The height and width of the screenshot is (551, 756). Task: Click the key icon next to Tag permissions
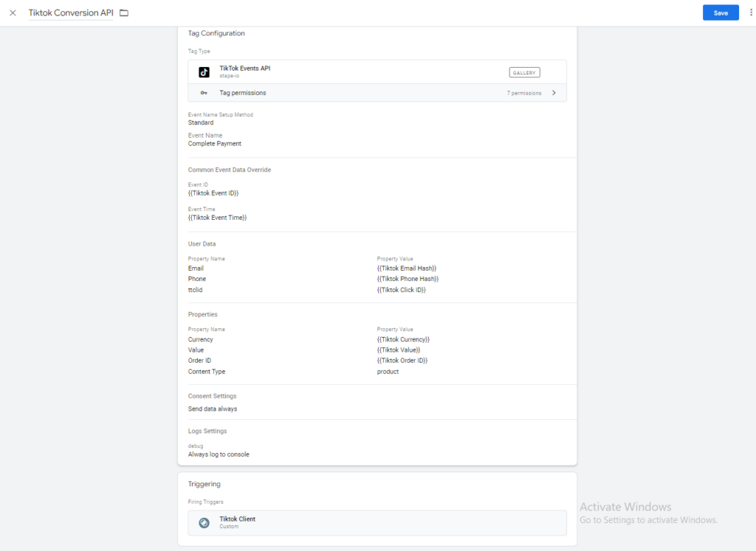click(204, 93)
